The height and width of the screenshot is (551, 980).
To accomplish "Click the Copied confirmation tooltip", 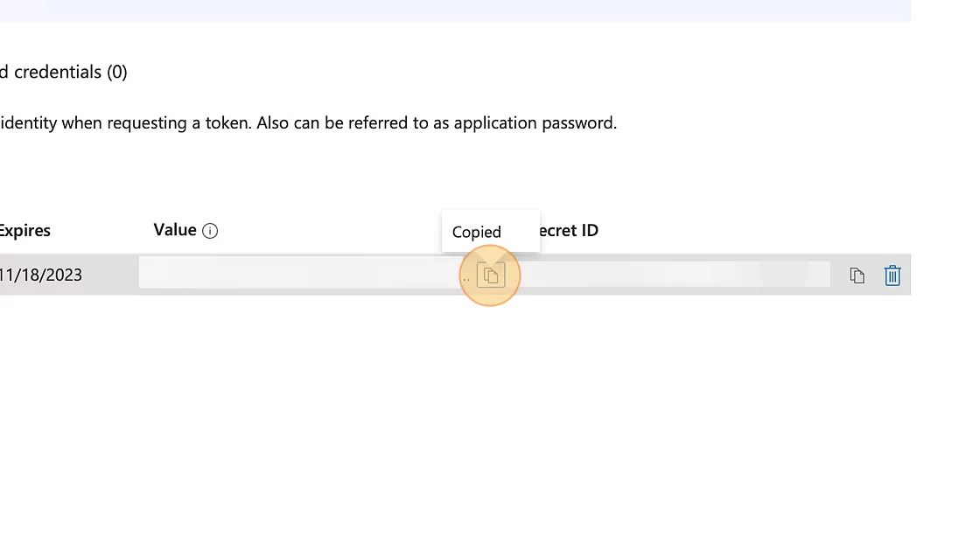I will click(477, 232).
